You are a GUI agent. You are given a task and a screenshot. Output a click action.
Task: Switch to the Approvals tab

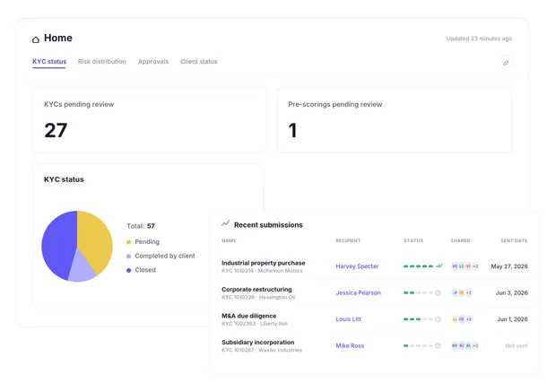(153, 61)
